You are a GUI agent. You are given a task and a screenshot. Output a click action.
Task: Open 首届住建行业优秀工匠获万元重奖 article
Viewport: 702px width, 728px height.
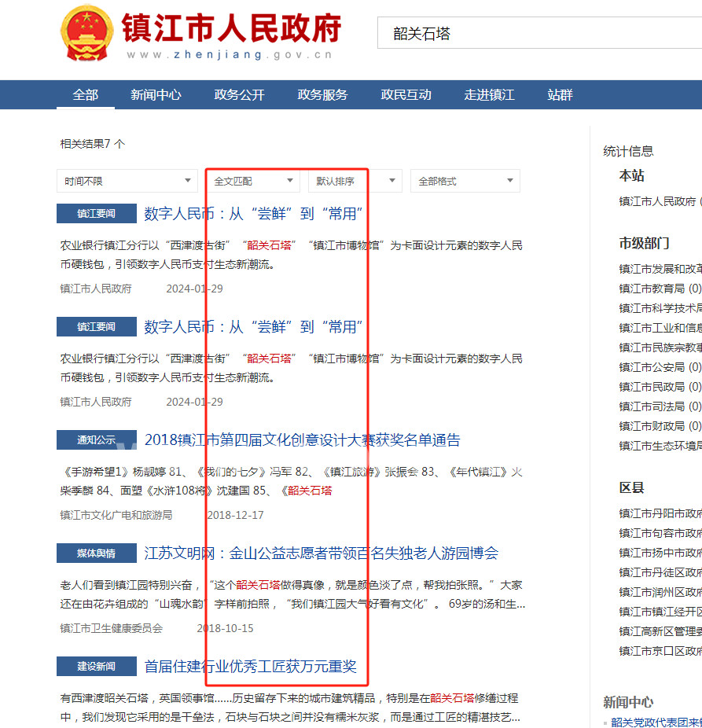tap(250, 667)
